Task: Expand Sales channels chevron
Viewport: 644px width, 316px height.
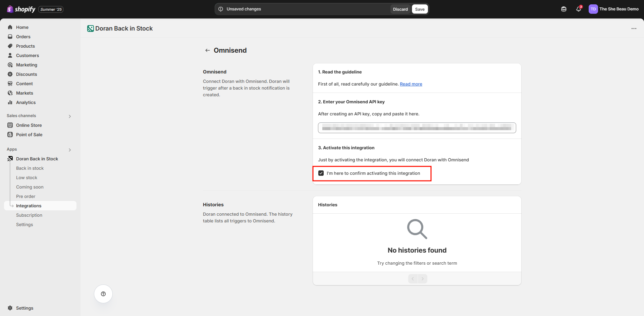Action: [70, 116]
